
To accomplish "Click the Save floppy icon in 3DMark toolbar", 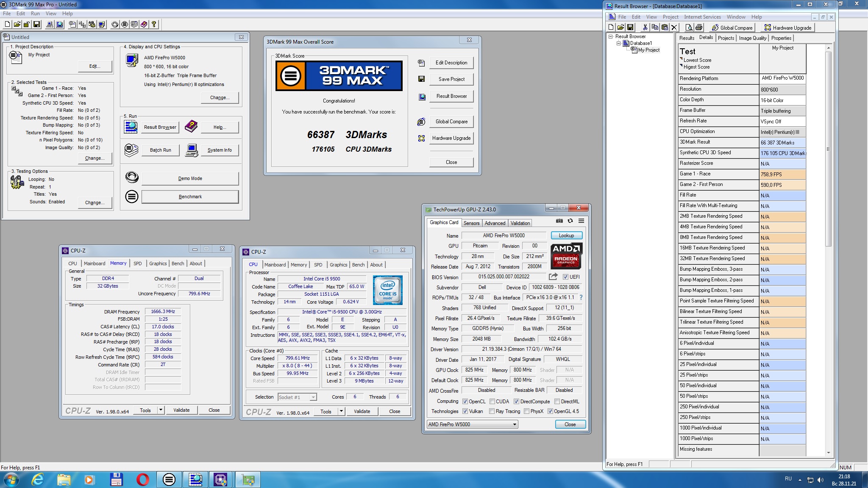I will [37, 24].
